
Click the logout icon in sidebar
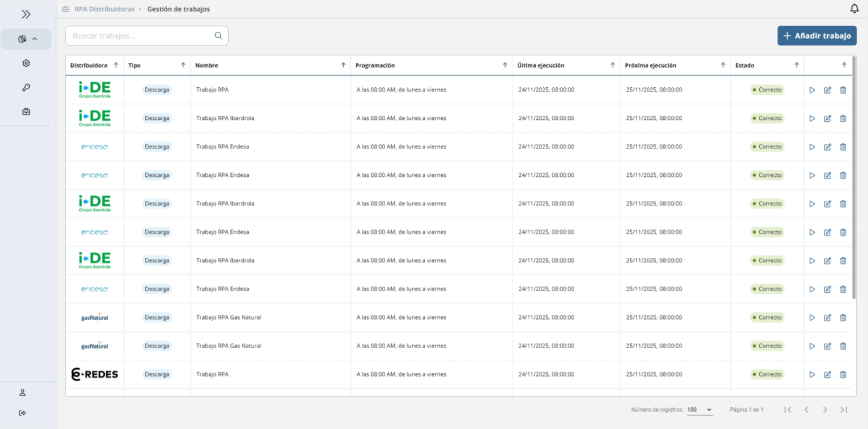(23, 413)
